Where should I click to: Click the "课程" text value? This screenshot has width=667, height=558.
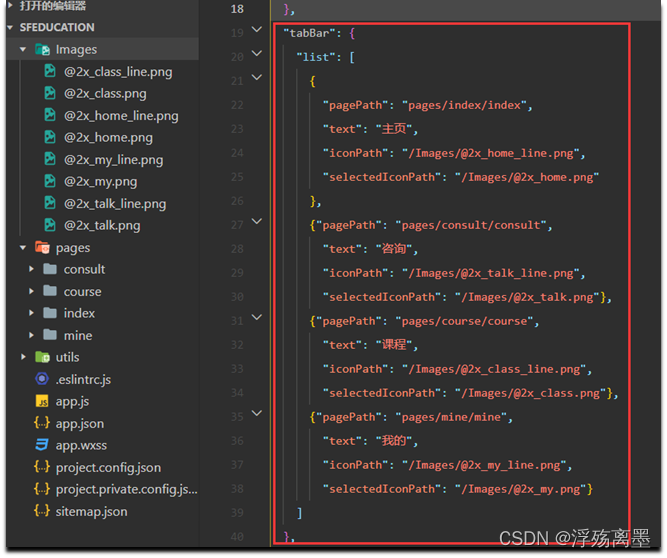[x=393, y=344]
